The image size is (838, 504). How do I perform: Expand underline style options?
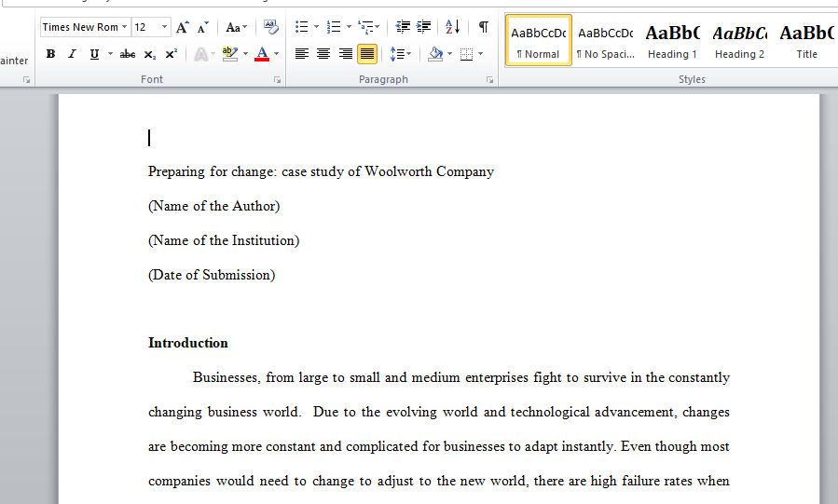[x=110, y=54]
